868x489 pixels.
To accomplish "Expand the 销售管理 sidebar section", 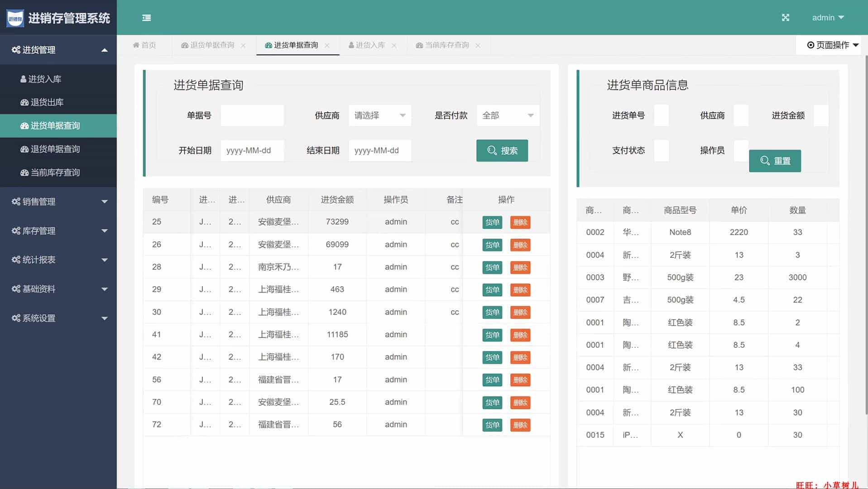I will pyautogui.click(x=58, y=201).
